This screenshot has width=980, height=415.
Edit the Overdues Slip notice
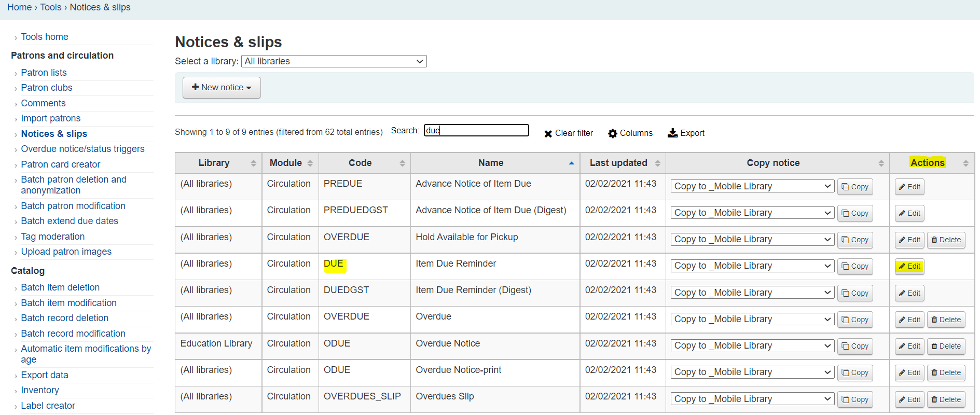[909, 399]
